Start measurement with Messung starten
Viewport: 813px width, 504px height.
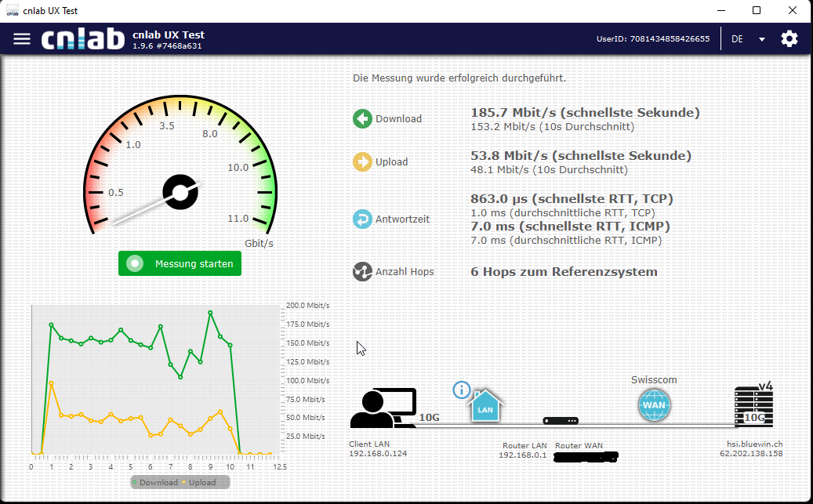point(180,264)
